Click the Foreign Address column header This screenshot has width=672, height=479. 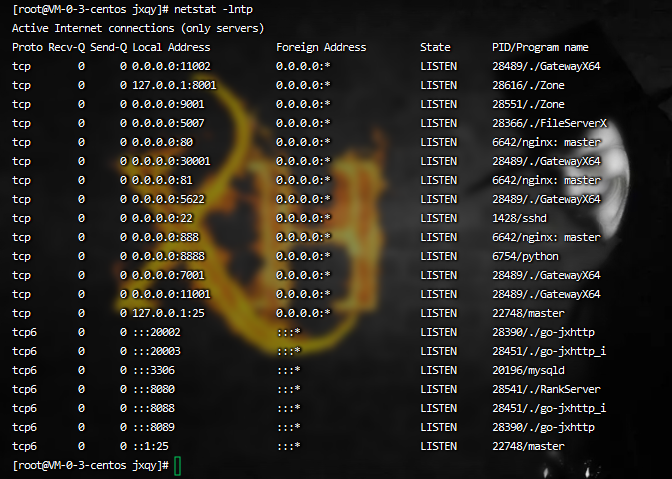pos(321,47)
